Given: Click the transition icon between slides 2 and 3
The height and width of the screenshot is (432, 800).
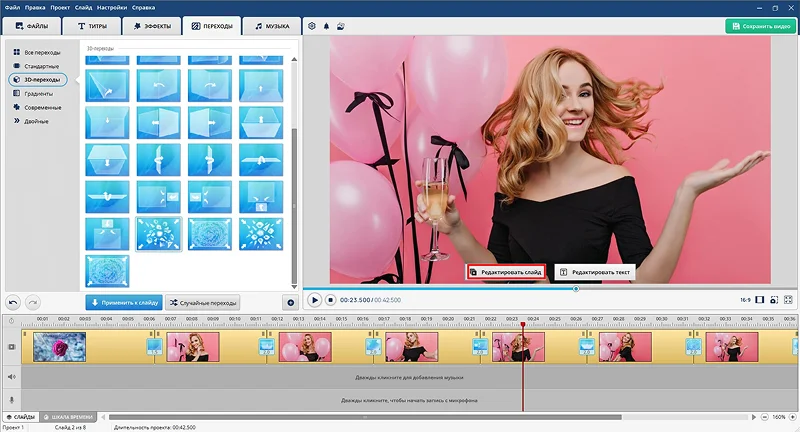Looking at the screenshot, I should [266, 347].
